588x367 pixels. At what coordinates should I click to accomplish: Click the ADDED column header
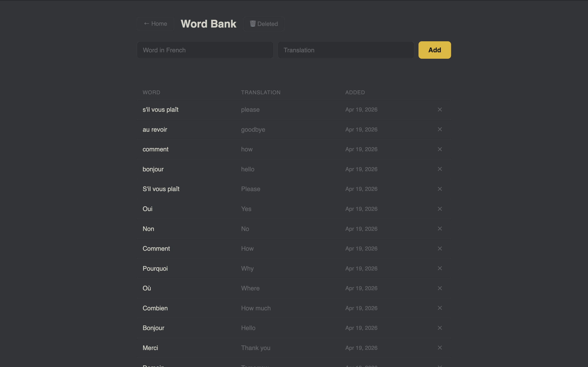pos(355,92)
